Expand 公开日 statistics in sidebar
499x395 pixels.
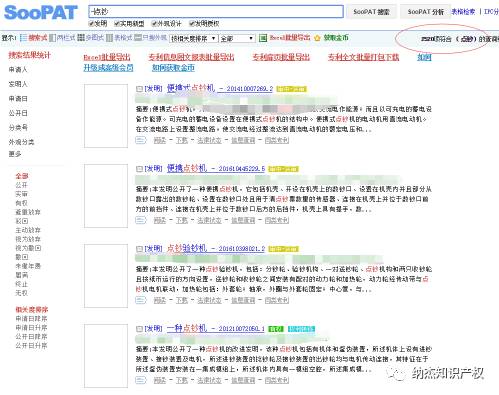tap(18, 113)
